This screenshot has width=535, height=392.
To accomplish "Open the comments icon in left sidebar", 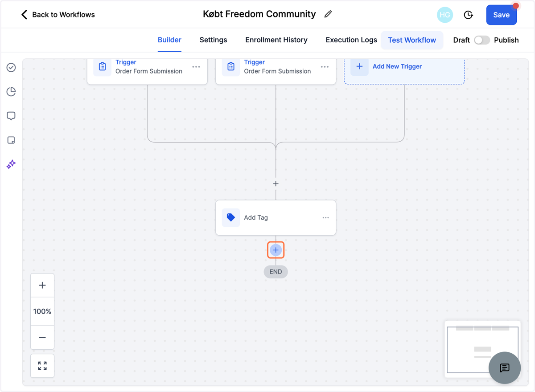I will 11,116.
